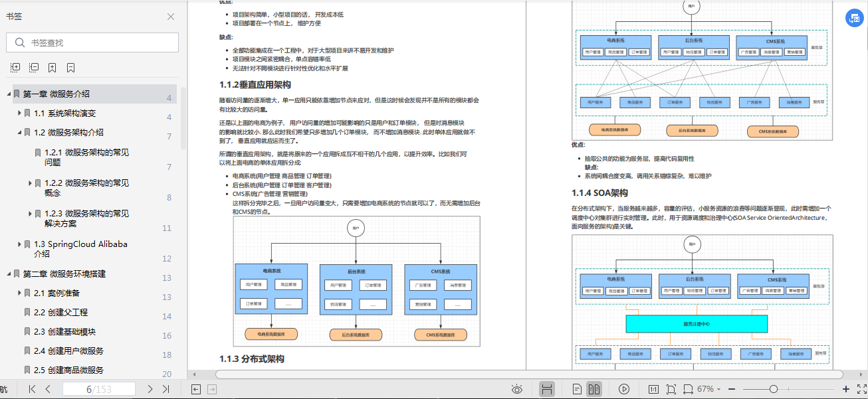
Task: Jump to the last page
Action: coord(166,389)
